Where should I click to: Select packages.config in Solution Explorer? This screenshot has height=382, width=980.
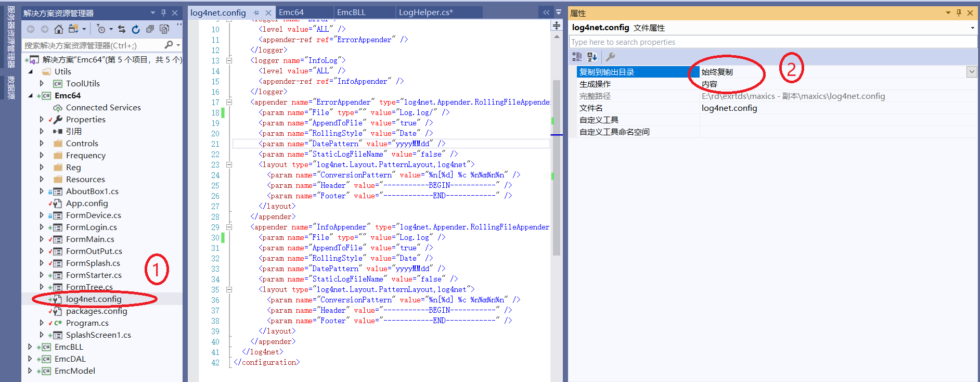96,311
